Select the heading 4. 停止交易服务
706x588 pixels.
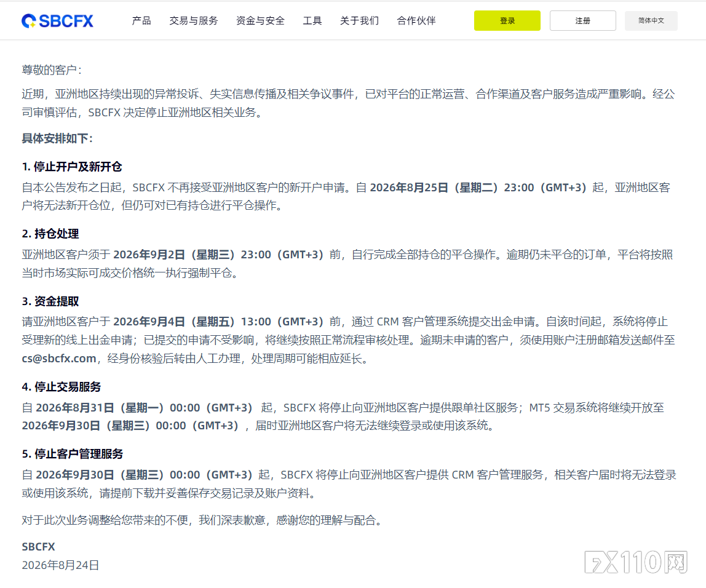point(61,387)
